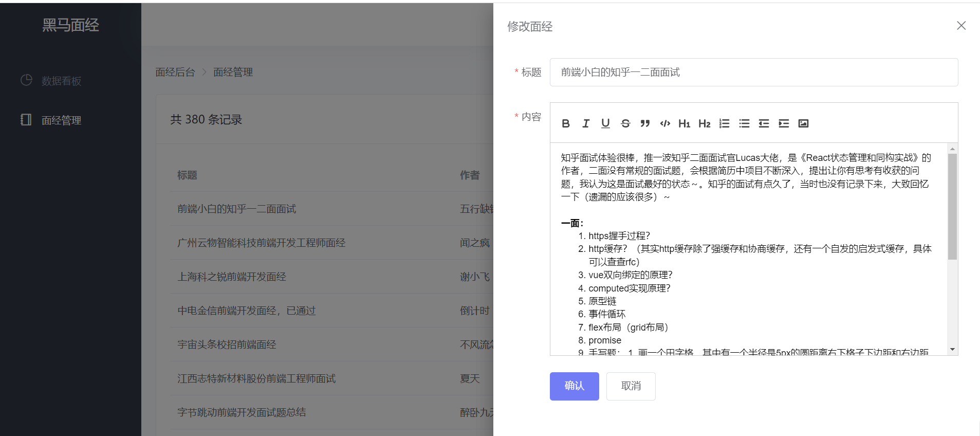Close the 修改面经 drawer panel

point(961,26)
